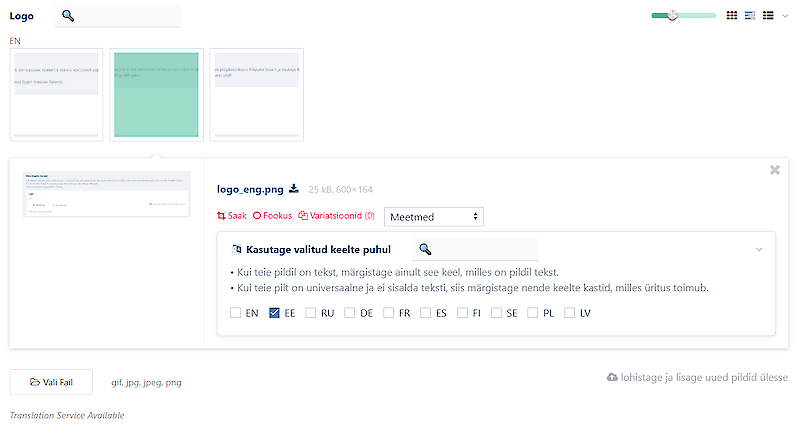Open Variatsioonid variations

click(336, 215)
